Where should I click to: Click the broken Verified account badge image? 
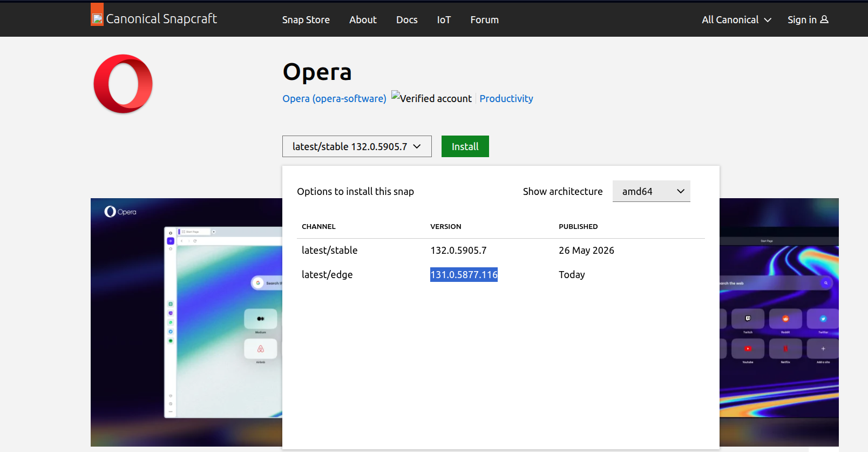(x=396, y=95)
